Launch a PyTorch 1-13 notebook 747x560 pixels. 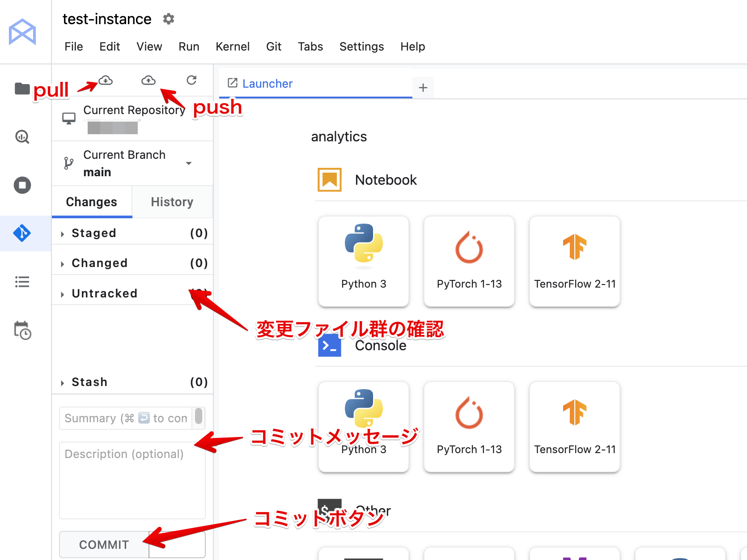[x=469, y=261]
